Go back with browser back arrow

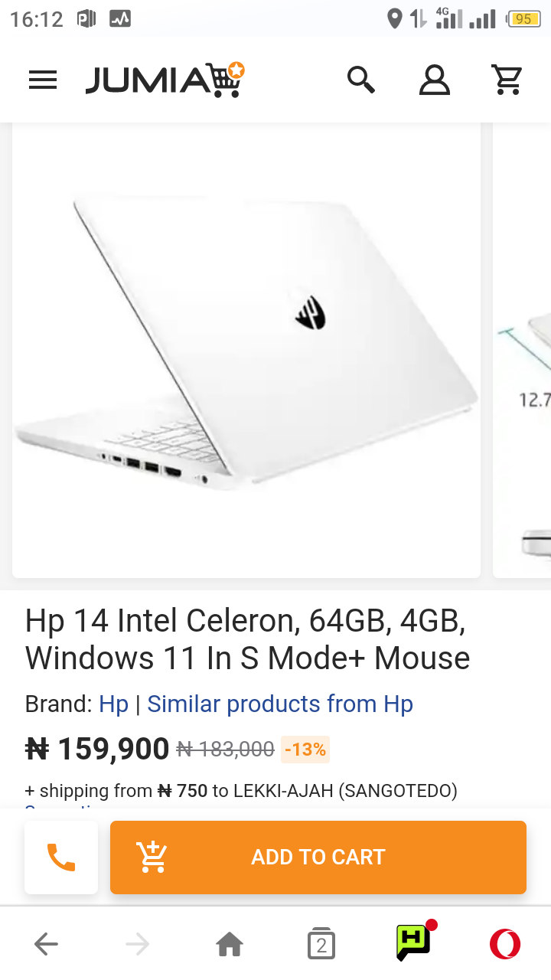(46, 945)
